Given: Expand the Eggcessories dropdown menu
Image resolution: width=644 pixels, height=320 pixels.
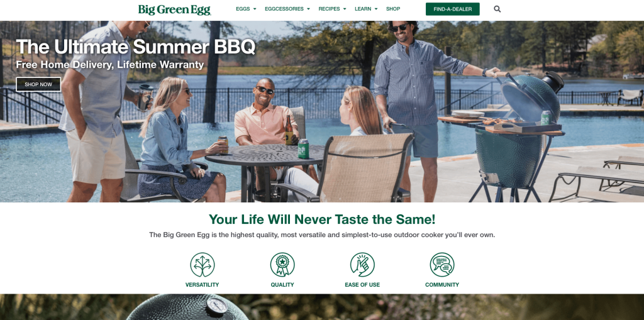Looking at the screenshot, I should (x=287, y=9).
